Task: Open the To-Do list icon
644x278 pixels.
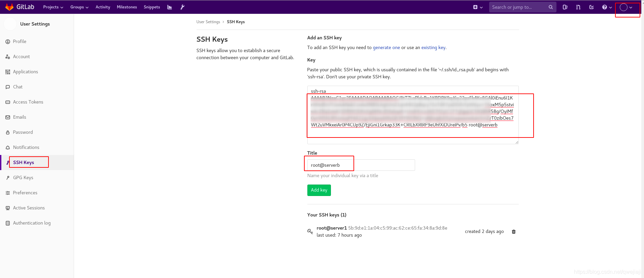Action: pos(591,7)
